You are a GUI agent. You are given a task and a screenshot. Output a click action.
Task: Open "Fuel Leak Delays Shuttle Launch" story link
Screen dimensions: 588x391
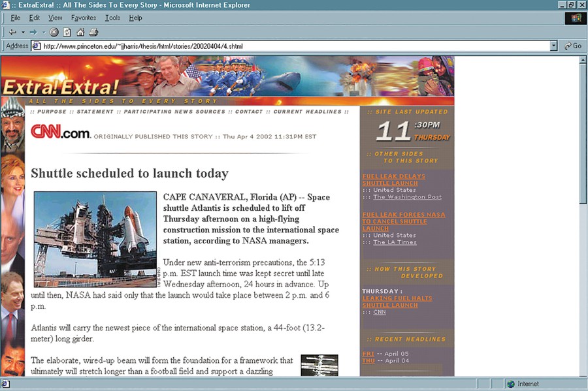pos(393,180)
